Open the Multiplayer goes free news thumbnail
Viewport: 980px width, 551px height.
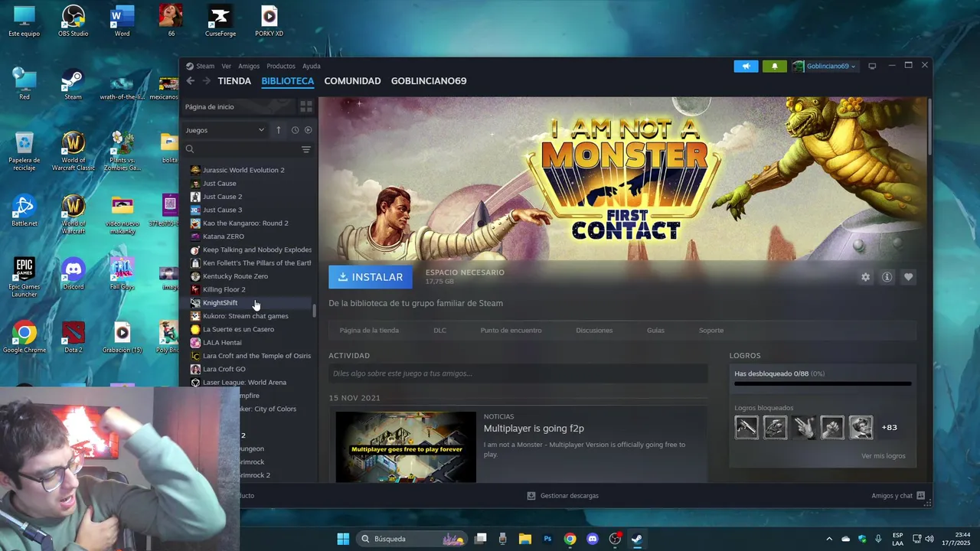coord(406,447)
